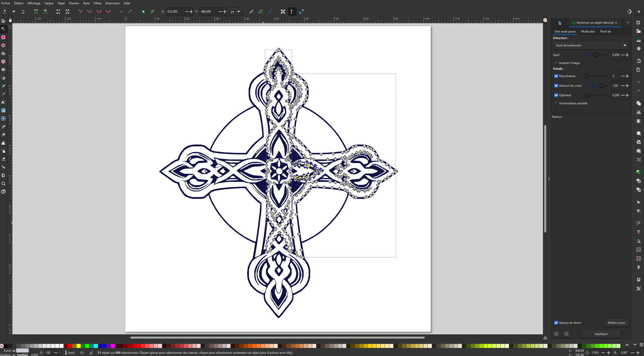Image resolution: width=644 pixels, height=356 pixels.
Task: Open the Seuil de luminosité dropdown
Action: pos(591,45)
